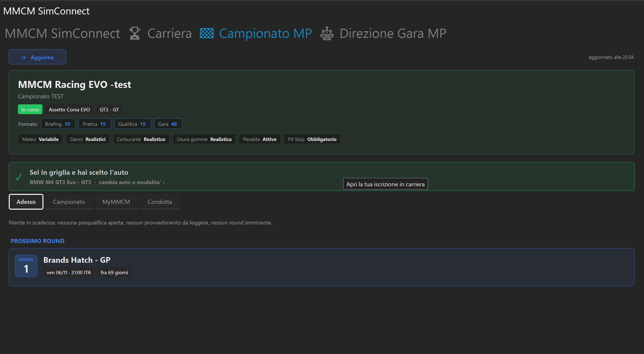Switch to the Condotta sub-tab
Screen dimensions: 644x354
pyautogui.click(x=160, y=202)
